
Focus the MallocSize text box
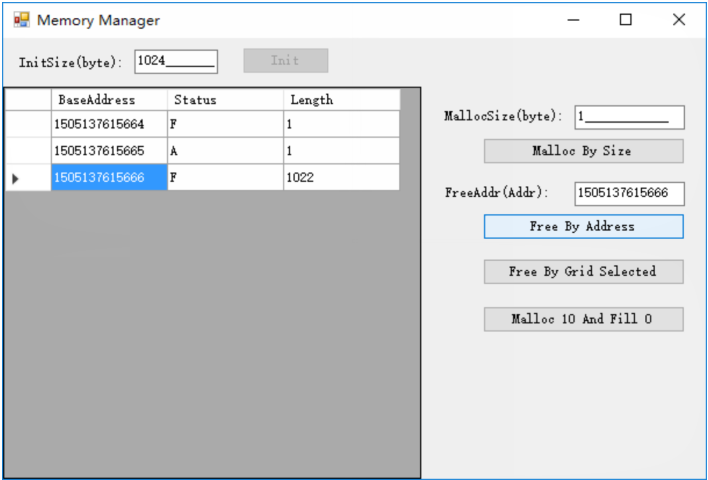point(629,117)
